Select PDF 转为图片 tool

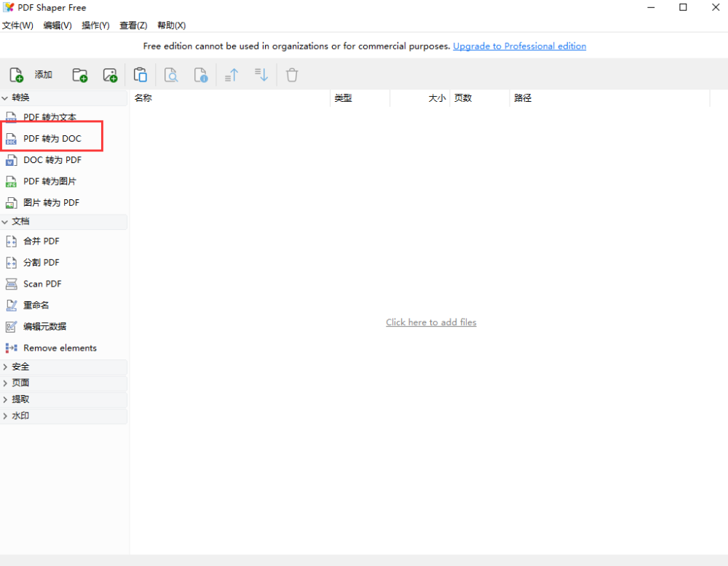(x=50, y=181)
